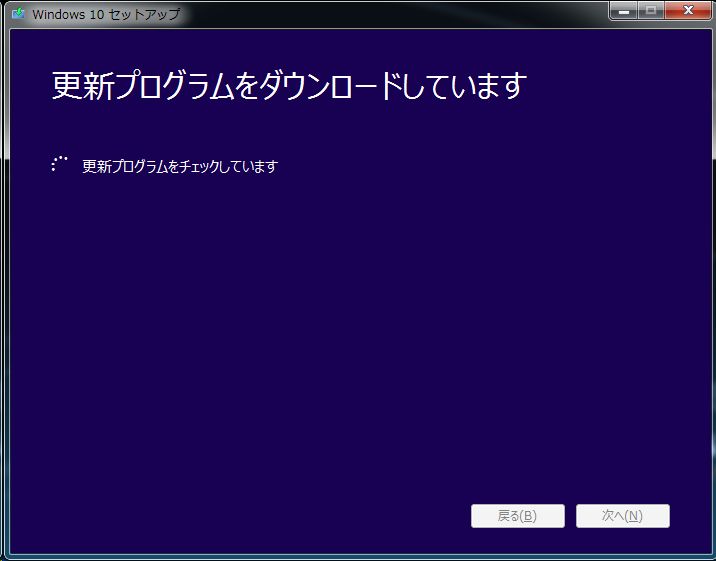The width and height of the screenshot is (716, 561).
Task: Click the title text Windows 10 セットアップ
Action: 106,14
